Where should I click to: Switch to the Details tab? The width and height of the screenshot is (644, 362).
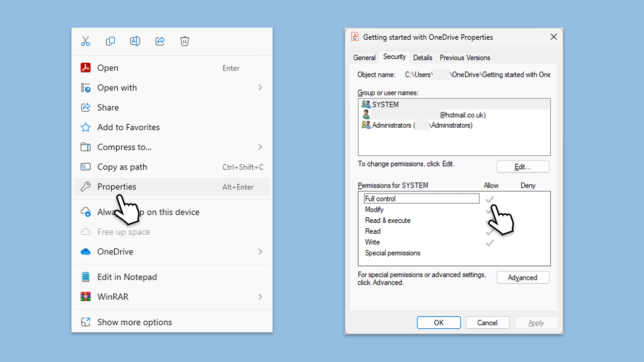point(423,57)
